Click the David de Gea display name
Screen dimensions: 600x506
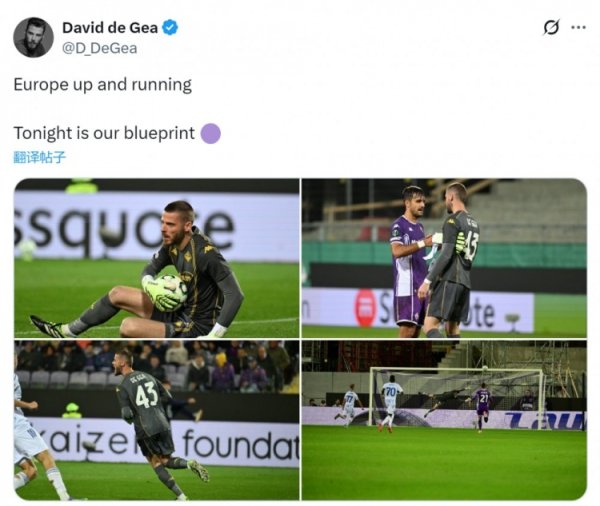coord(110,28)
